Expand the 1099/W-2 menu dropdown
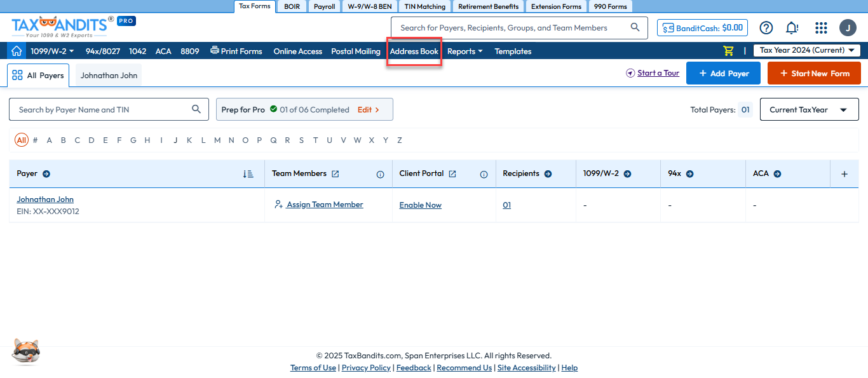The width and height of the screenshot is (868, 378). 52,51
